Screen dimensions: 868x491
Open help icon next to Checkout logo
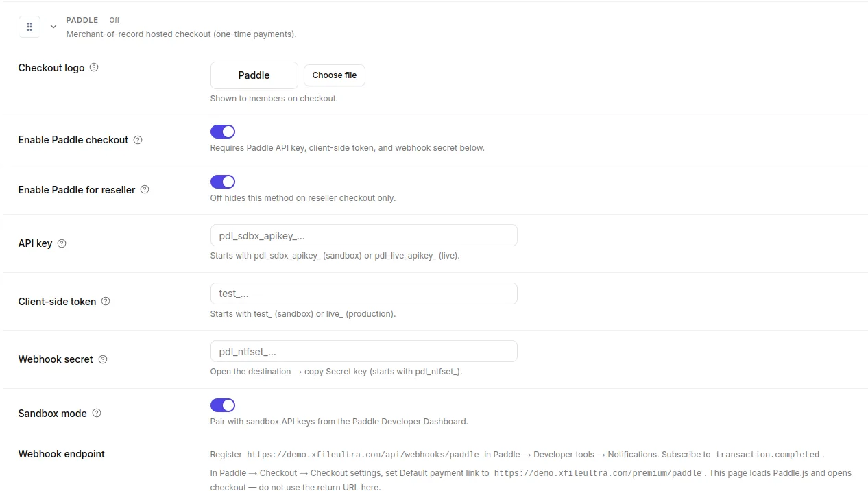point(95,67)
